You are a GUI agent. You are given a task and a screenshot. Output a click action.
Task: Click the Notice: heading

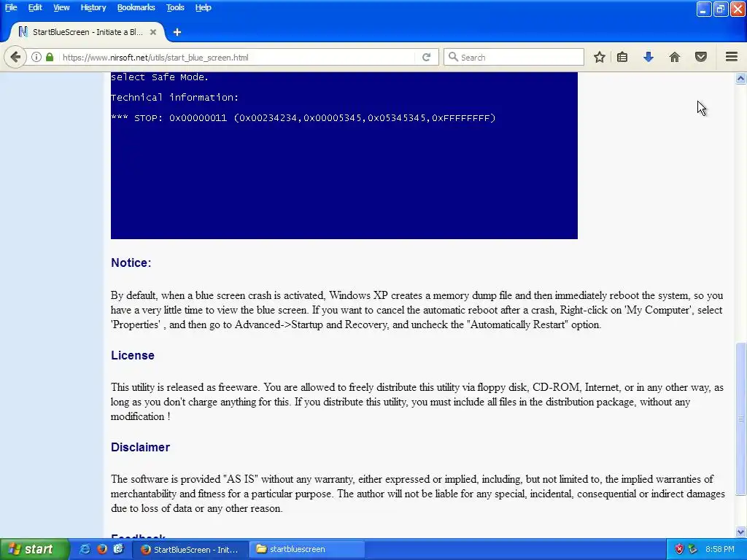tap(131, 262)
